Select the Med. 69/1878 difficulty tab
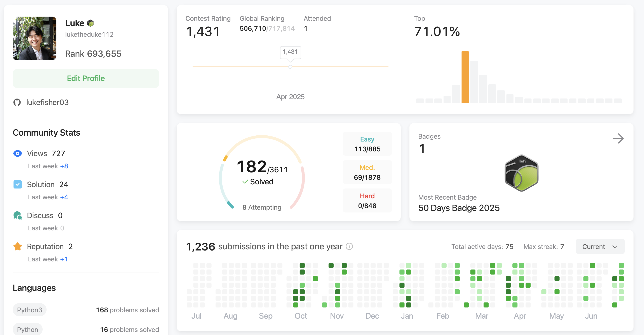644x335 pixels. 367,172
